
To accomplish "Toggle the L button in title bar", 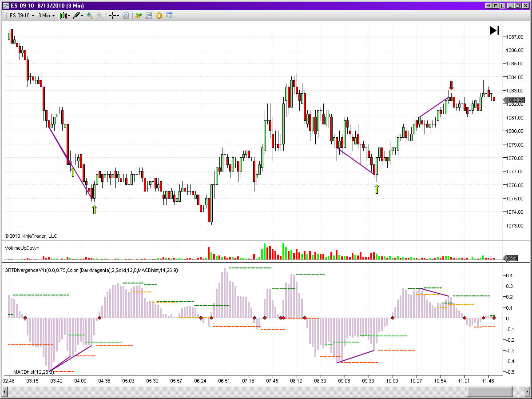I will 503,6.
